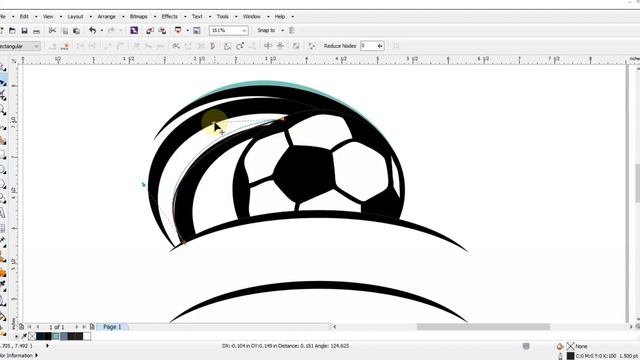Click the Add nodes icon
640x360 pixels.
(53, 46)
